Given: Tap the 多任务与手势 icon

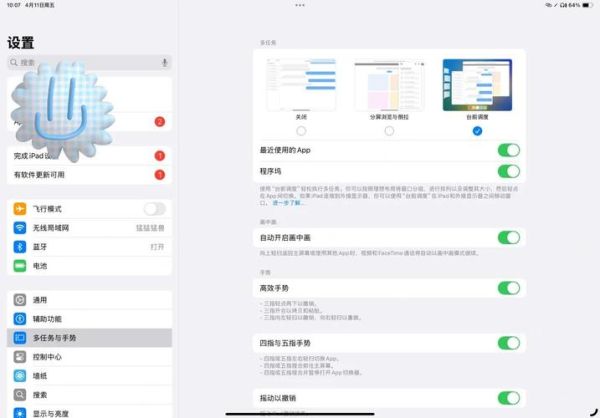Looking at the screenshot, I should [x=20, y=338].
